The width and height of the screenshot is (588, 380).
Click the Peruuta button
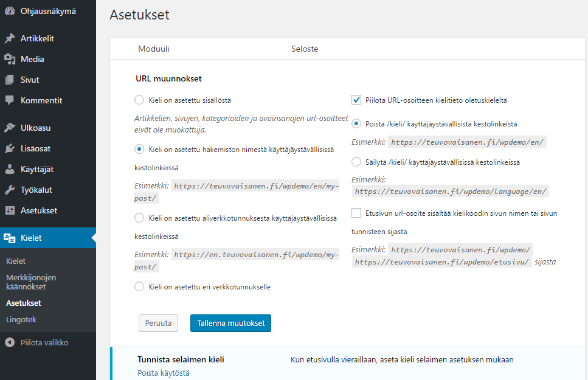coord(158,323)
